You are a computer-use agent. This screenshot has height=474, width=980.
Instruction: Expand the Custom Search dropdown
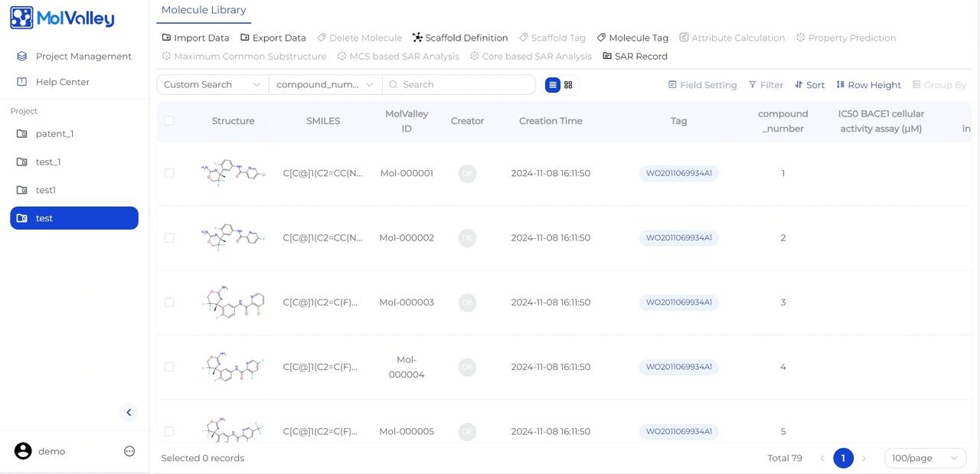[212, 85]
